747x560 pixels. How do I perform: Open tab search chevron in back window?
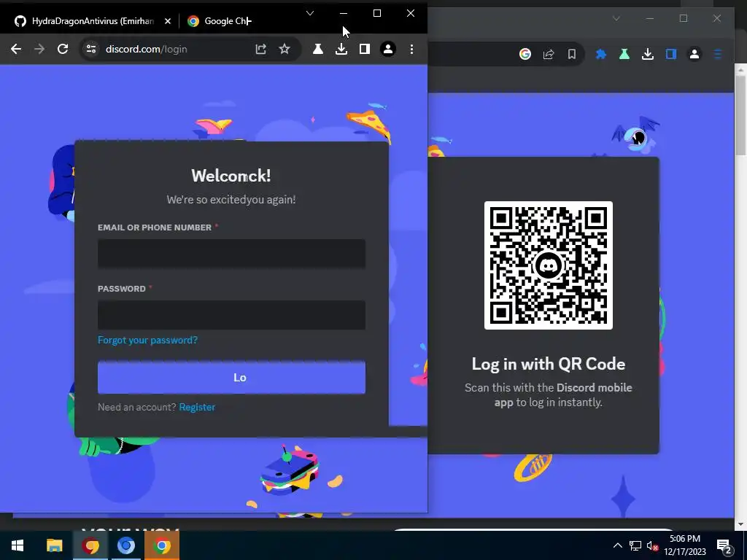click(616, 18)
